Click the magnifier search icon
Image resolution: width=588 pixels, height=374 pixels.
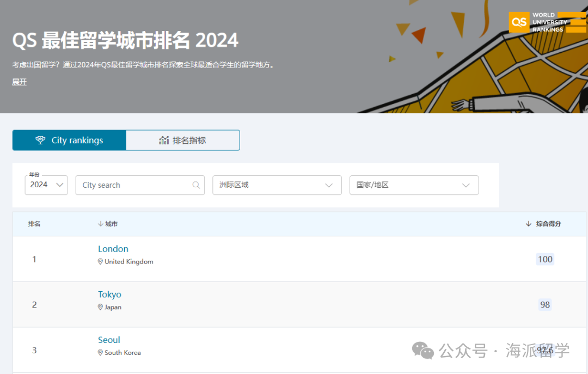[x=196, y=185]
